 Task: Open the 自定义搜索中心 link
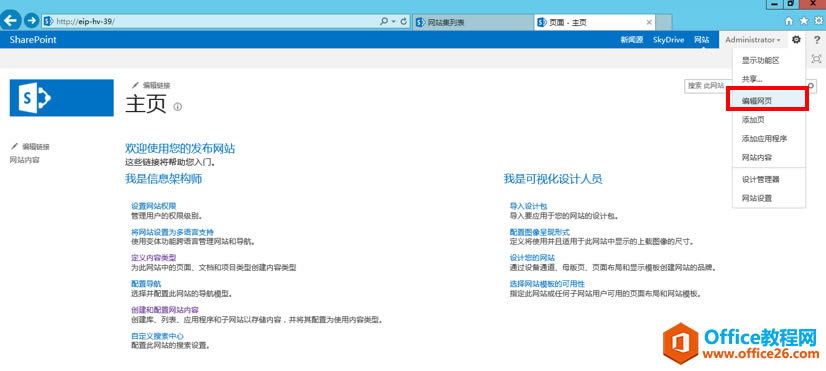pyautogui.click(x=157, y=336)
